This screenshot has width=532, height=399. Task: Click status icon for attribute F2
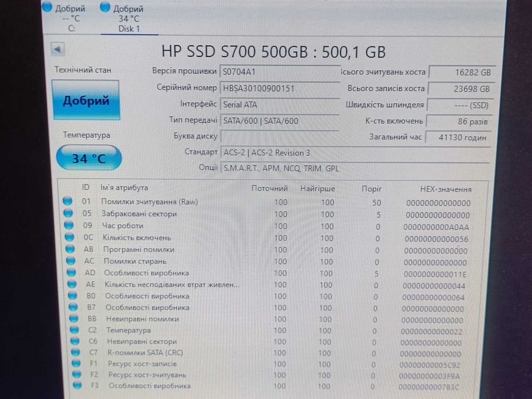pos(77,374)
